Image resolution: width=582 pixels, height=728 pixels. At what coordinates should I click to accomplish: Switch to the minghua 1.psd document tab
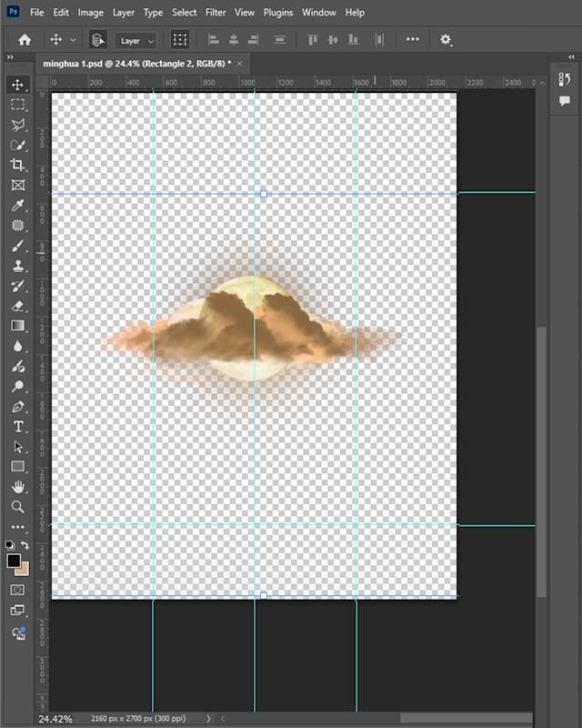click(x=137, y=64)
